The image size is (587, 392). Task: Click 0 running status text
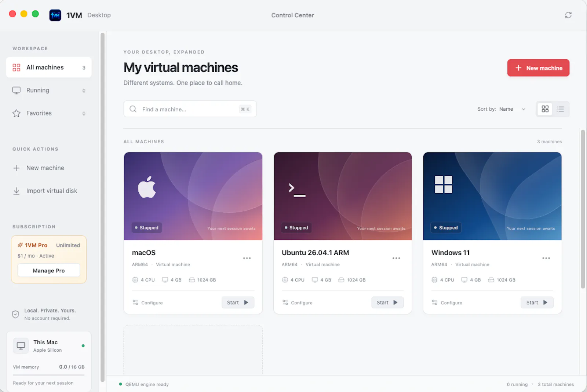click(x=517, y=384)
